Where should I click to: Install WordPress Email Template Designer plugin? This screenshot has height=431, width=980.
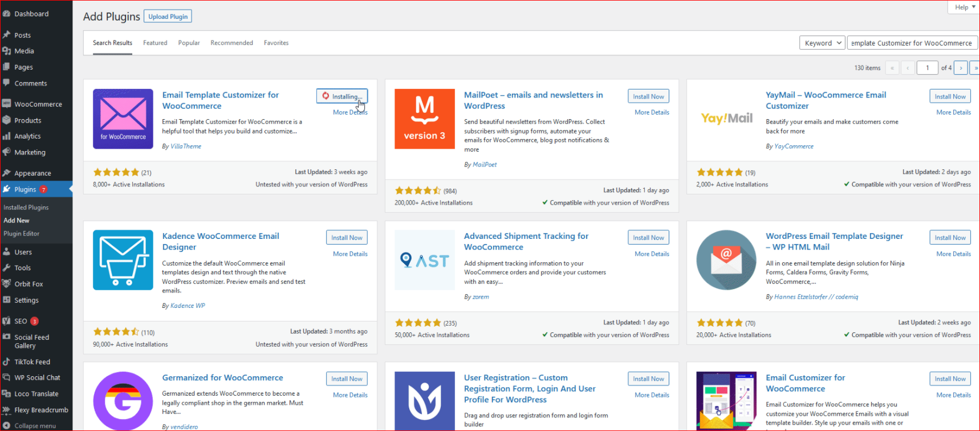pos(950,238)
